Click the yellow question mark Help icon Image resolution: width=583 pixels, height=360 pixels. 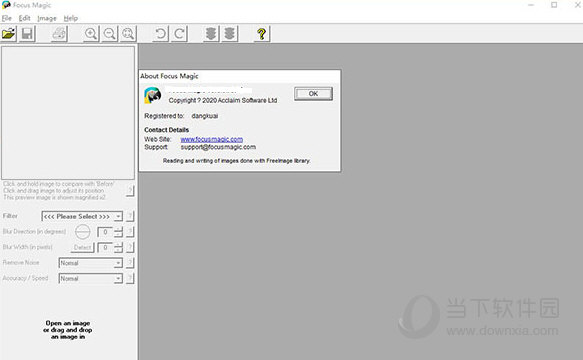(262, 34)
